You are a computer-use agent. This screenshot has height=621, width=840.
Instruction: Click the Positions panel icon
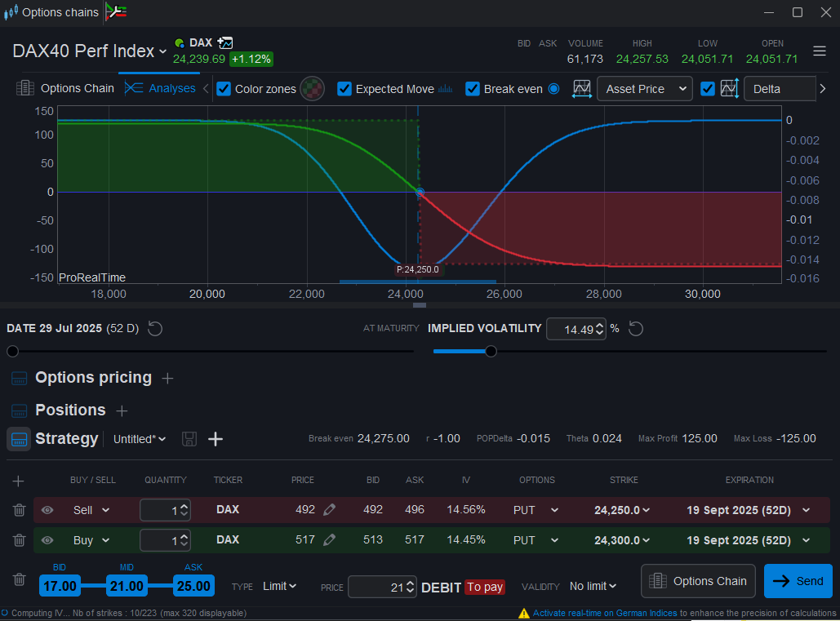coord(20,410)
